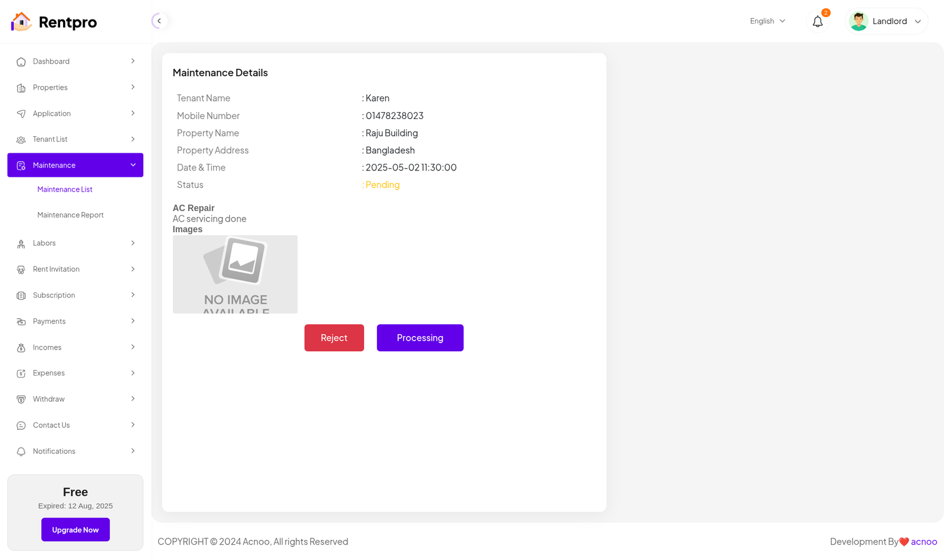Image resolution: width=944 pixels, height=560 pixels.
Task: Open Maintenance Report submenu item
Action: 70,215
